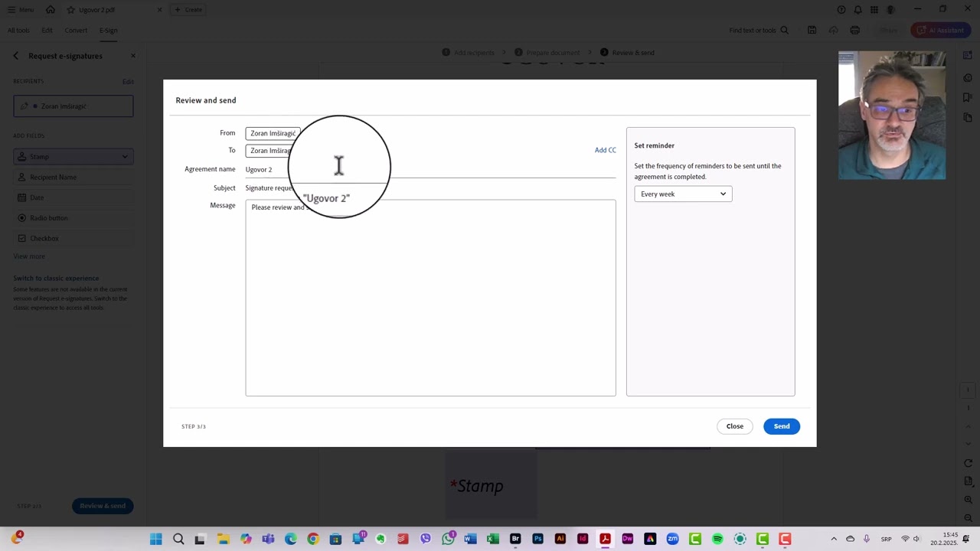The height and width of the screenshot is (551, 980).
Task: Open the Bookmarks panel on the right sidebar
Action: (x=968, y=98)
